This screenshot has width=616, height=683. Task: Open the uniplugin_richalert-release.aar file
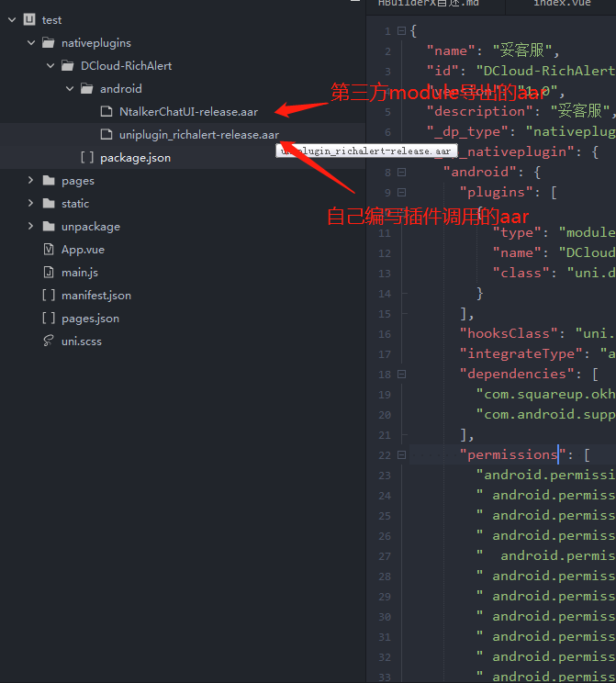tap(198, 135)
